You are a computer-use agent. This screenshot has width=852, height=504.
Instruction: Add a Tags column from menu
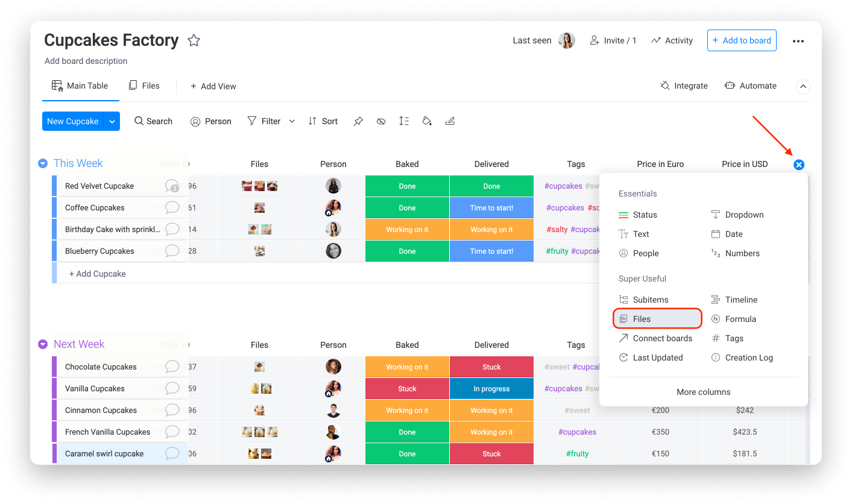tap(728, 338)
